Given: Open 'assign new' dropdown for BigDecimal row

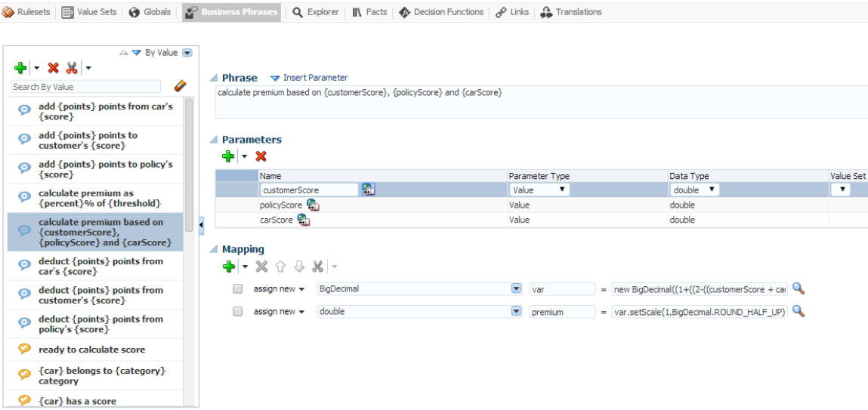Looking at the screenshot, I should pos(279,289).
